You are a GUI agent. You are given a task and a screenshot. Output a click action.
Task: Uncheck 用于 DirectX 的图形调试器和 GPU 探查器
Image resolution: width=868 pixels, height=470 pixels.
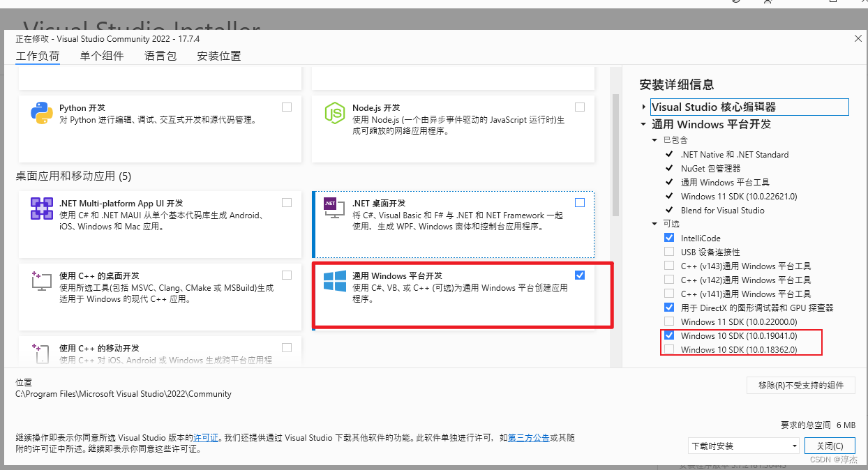(x=669, y=308)
